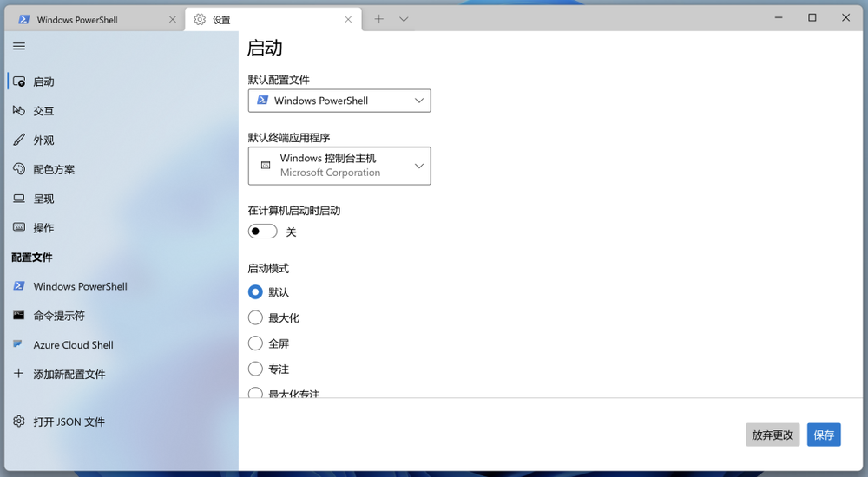Open the 默认配置文件 dropdown

[x=339, y=101]
